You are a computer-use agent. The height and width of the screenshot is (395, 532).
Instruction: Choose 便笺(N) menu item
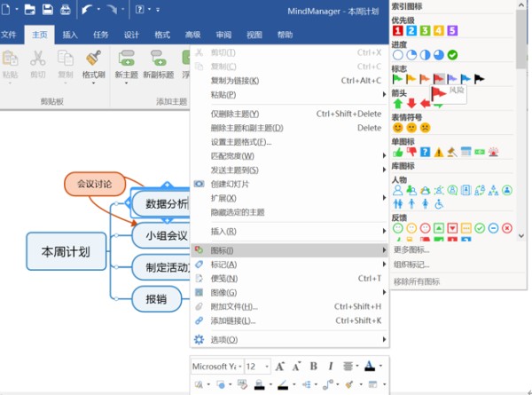[x=289, y=279]
